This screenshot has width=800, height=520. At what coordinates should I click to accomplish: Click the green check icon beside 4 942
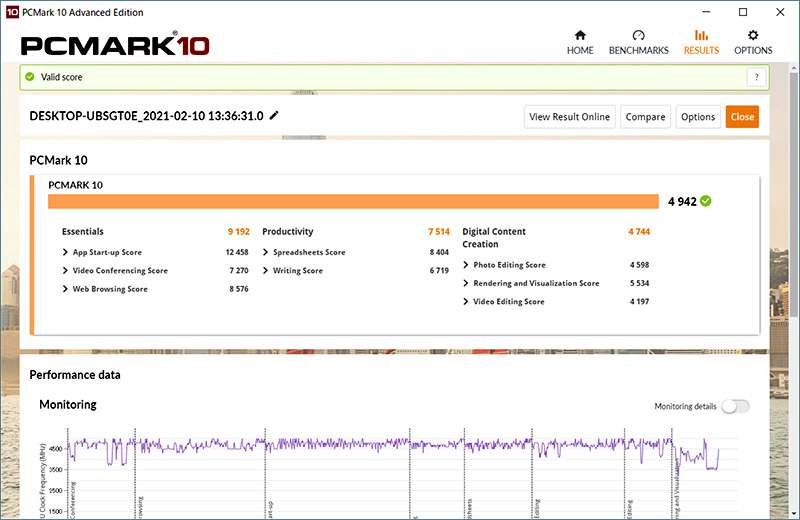pyautogui.click(x=706, y=201)
